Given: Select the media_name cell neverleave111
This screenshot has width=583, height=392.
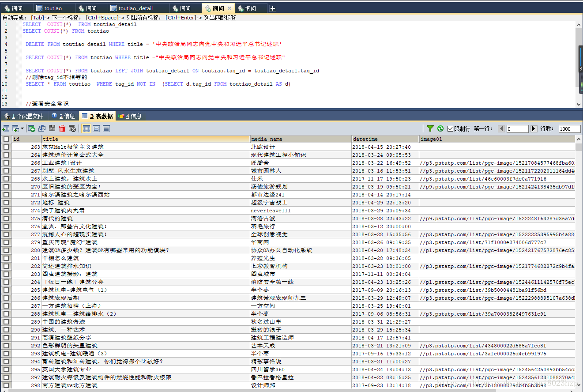Looking at the screenshot, I should (x=301, y=211).
